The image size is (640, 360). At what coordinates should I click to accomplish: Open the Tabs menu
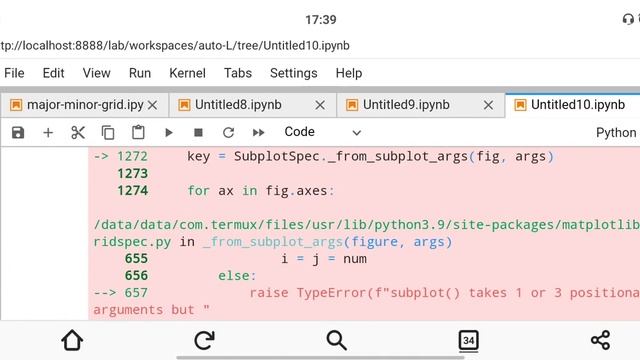[238, 73]
